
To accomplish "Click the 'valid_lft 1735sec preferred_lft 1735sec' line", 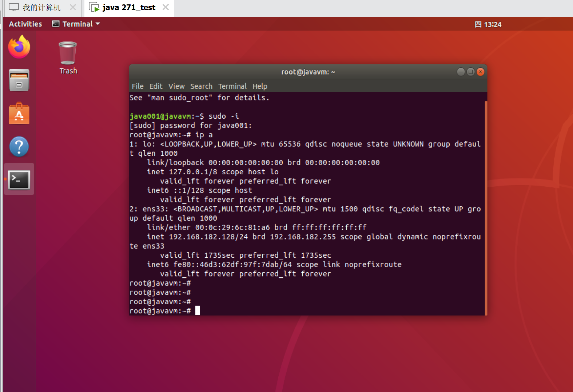I will [x=246, y=255].
